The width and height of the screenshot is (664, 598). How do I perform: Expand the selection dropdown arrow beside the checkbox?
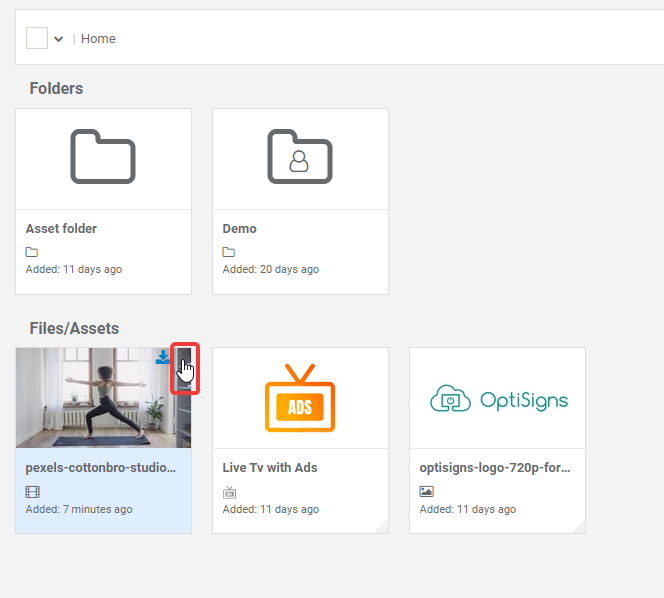point(59,39)
